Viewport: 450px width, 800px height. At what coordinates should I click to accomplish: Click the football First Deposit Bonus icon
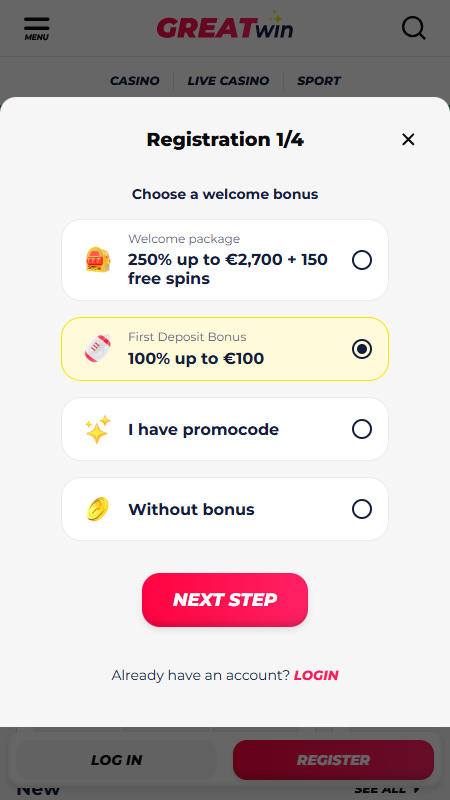click(98, 349)
